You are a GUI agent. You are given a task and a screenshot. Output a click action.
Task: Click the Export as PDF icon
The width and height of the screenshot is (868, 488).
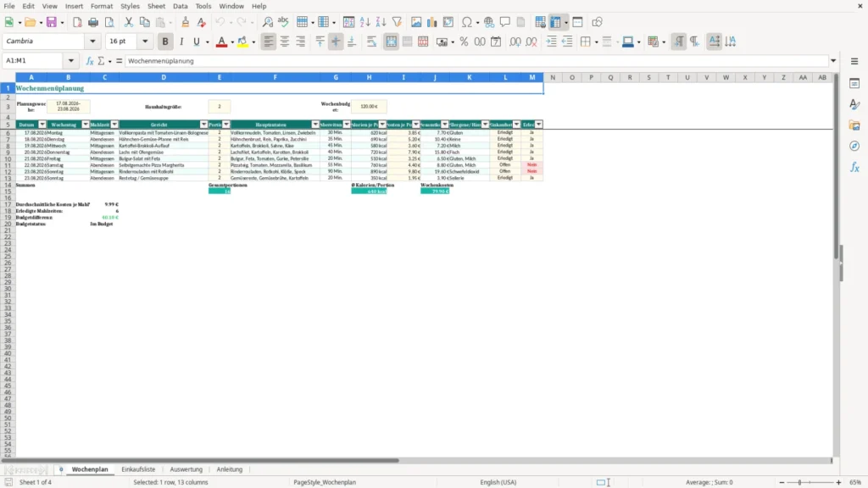tap(77, 22)
